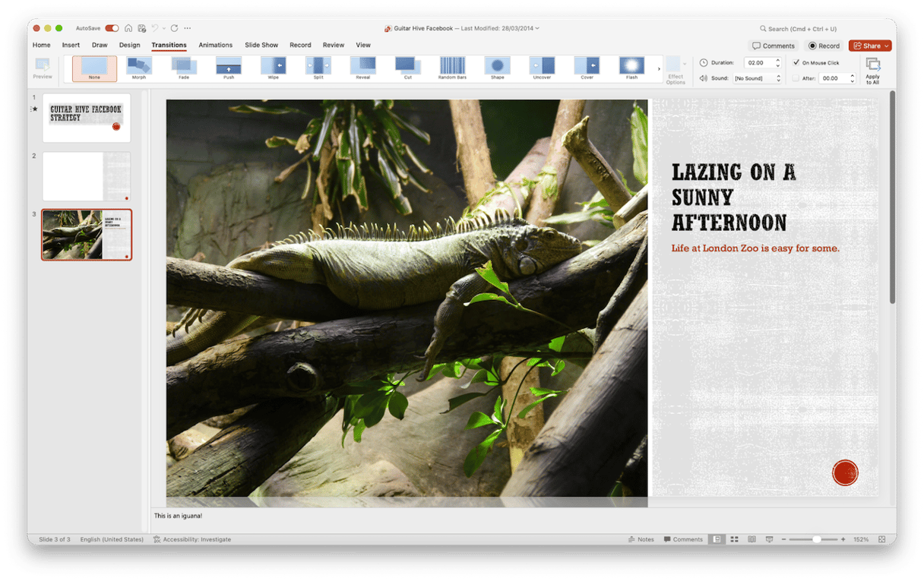
Task: Click the Comments button near Share
Action: 773,46
